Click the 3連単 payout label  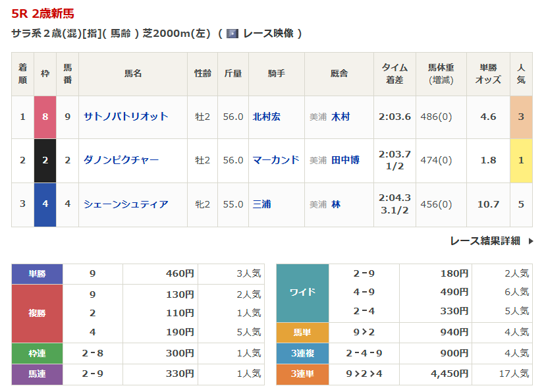302,374
